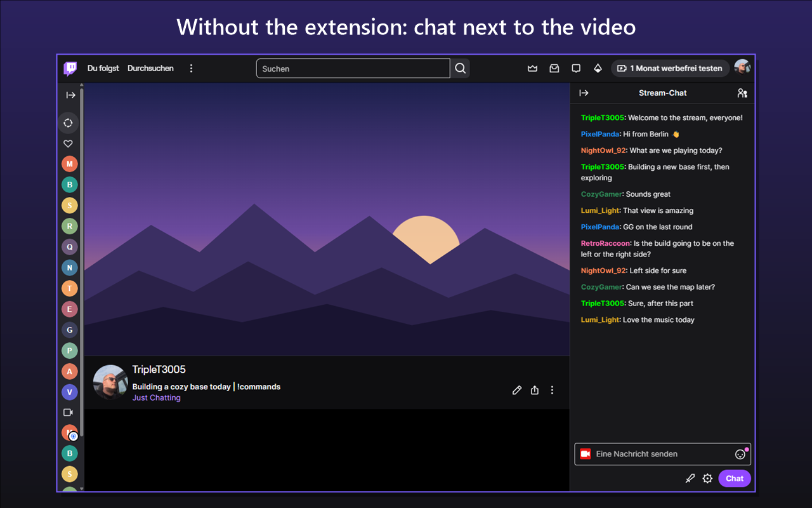Open the emote picker smiley icon
The width and height of the screenshot is (812, 508).
[x=740, y=454]
